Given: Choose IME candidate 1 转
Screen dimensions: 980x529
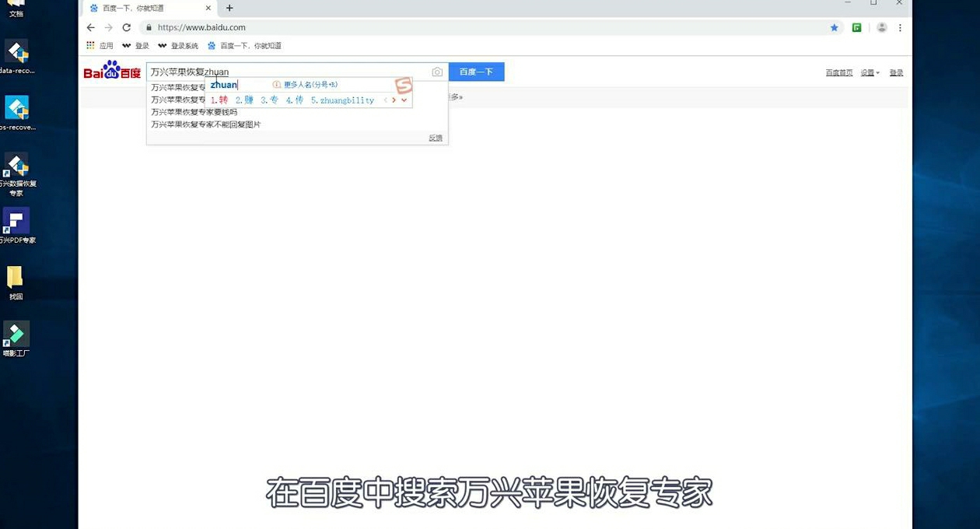Looking at the screenshot, I should click(219, 100).
